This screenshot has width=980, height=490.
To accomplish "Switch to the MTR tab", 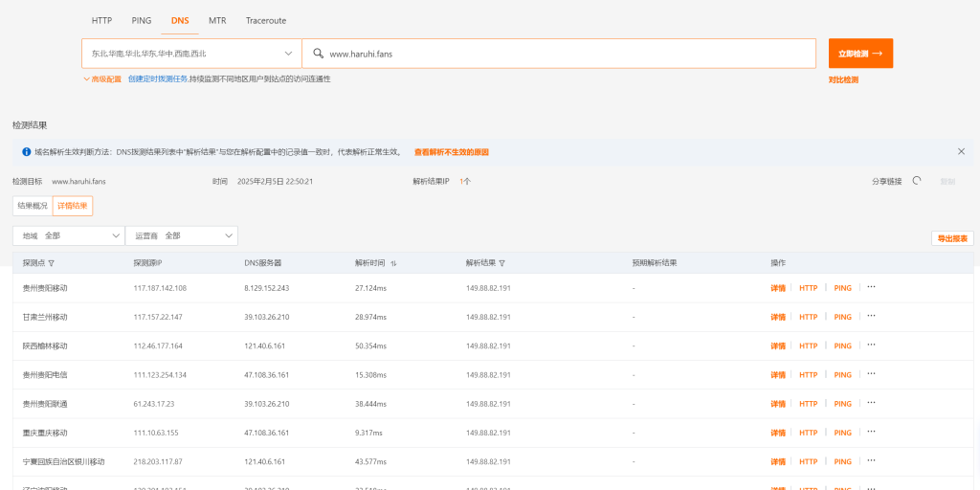I will (x=217, y=21).
